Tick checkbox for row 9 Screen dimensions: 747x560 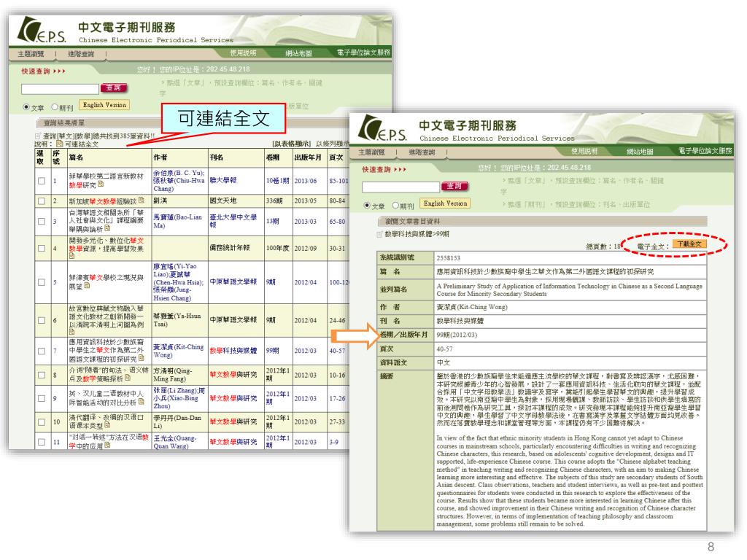click(42, 398)
